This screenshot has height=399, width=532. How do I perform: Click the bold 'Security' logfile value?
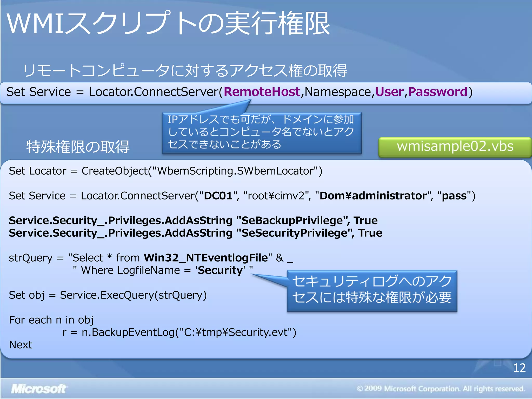(x=220, y=270)
